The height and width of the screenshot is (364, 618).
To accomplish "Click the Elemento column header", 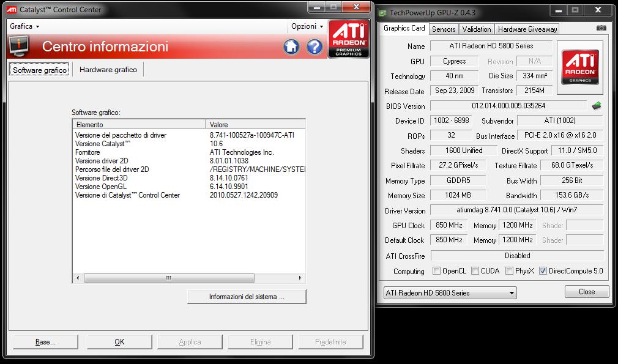I will click(139, 124).
